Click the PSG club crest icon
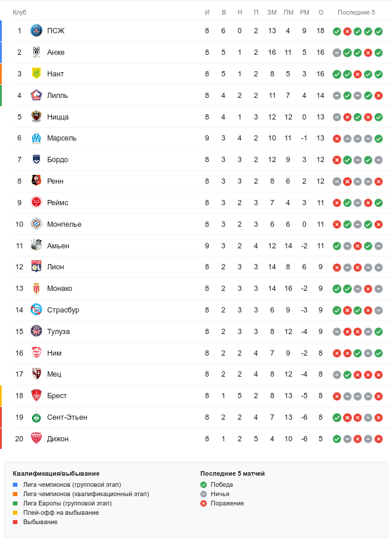Viewport: 392px width, 541px height. tap(37, 31)
